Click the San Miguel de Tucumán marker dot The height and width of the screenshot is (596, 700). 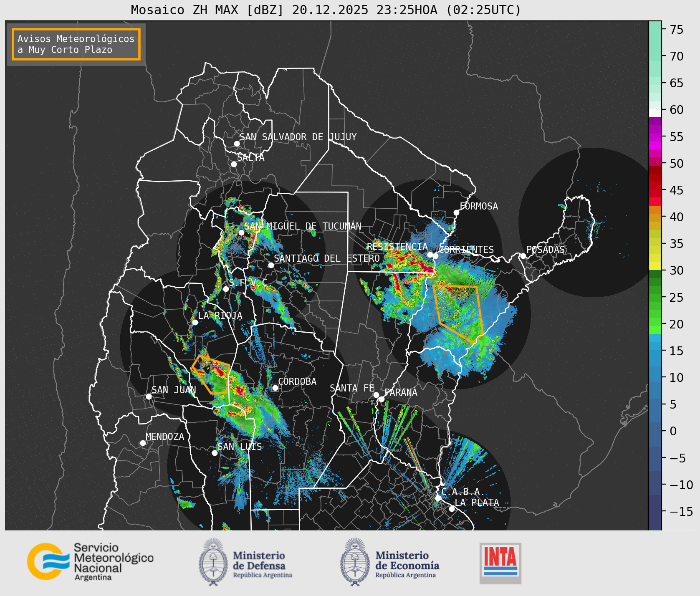(241, 232)
